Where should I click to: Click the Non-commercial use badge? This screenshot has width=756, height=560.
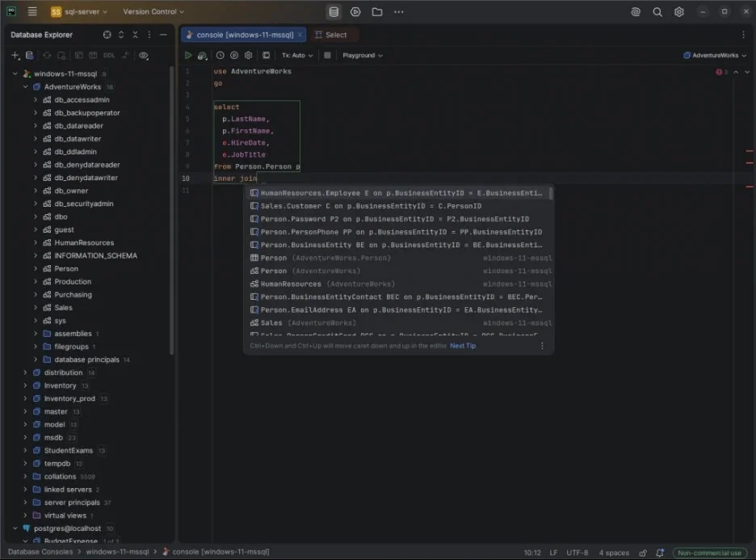click(709, 553)
